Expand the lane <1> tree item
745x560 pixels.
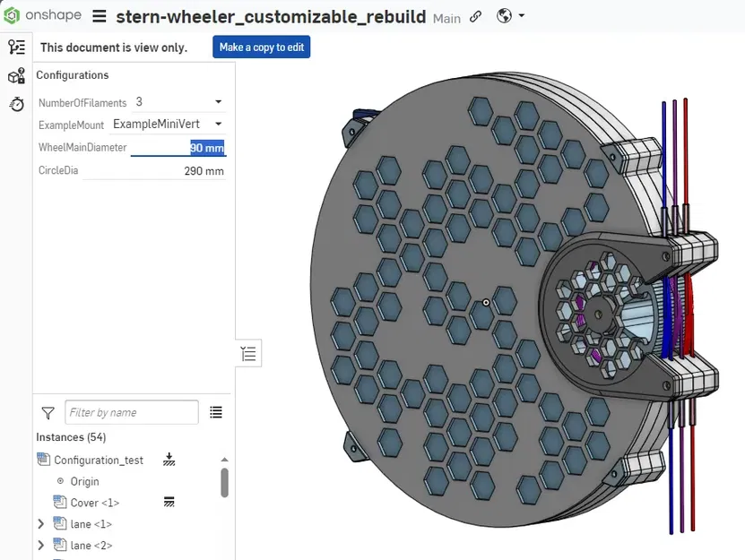[41, 524]
